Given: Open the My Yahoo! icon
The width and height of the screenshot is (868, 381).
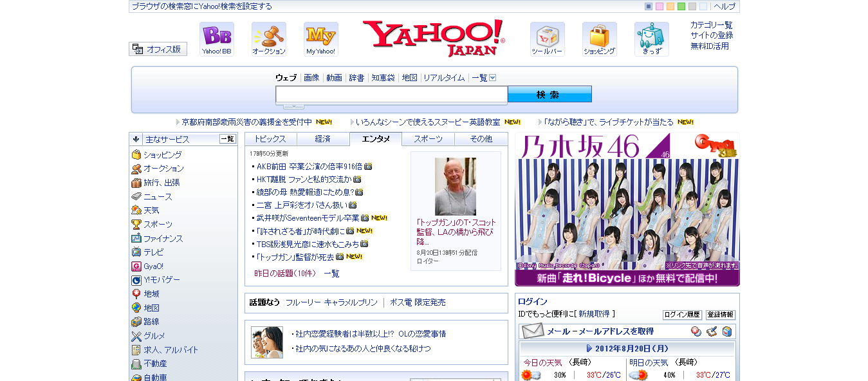Looking at the screenshot, I should point(321,39).
